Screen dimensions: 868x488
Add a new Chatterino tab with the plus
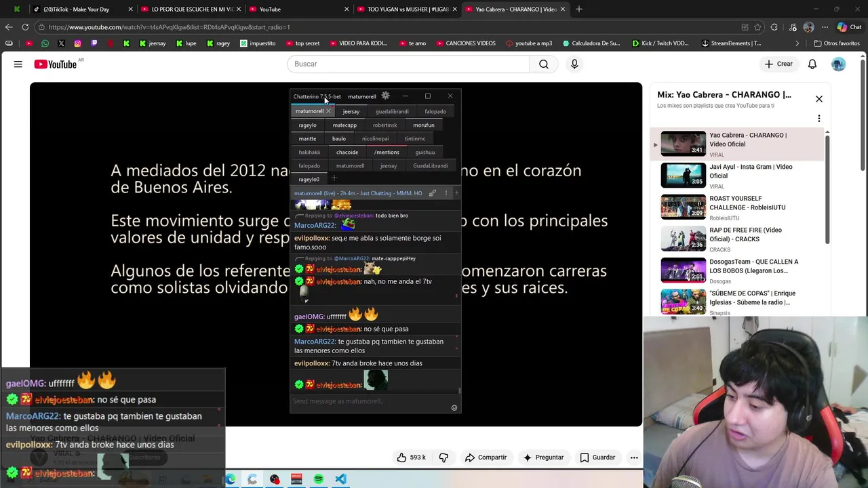(334, 178)
